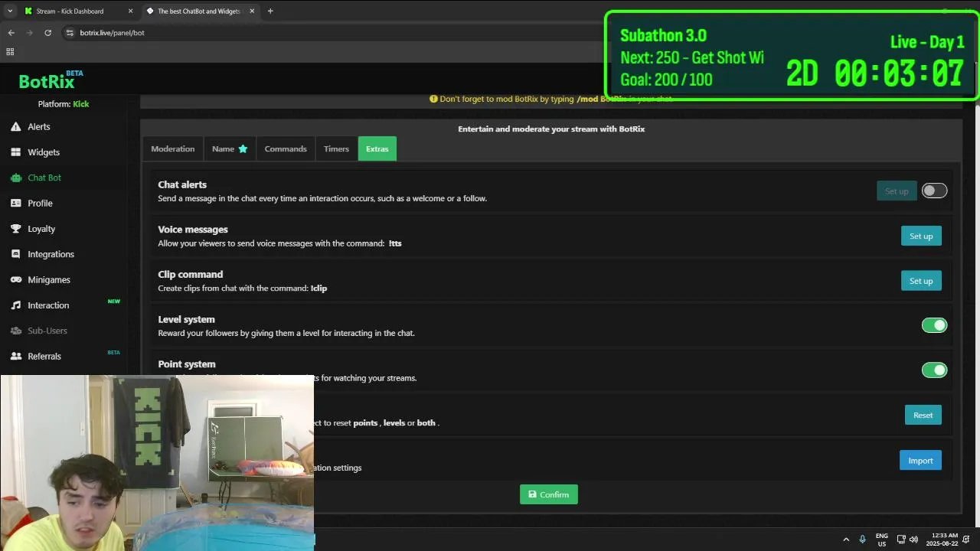The image size is (980, 551).
Task: Click the green Confirm button
Action: point(549,494)
